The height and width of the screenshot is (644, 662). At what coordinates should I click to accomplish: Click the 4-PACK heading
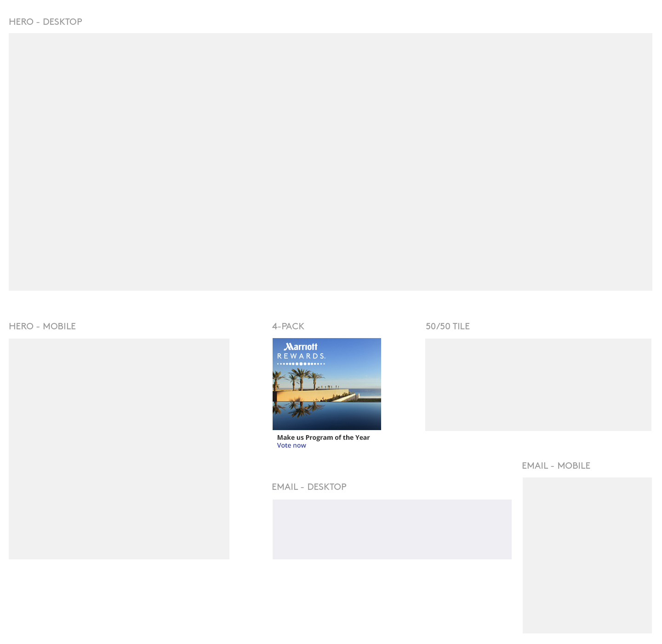(x=288, y=326)
